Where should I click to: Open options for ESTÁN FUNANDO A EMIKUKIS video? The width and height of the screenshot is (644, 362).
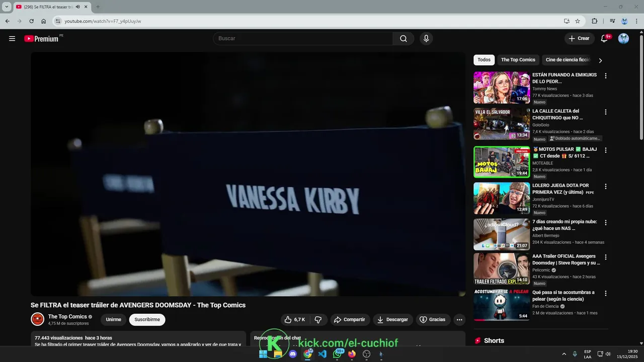pos(606,76)
